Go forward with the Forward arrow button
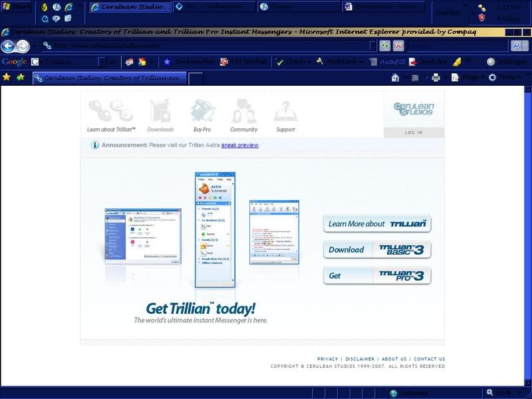The height and width of the screenshot is (399, 532). pos(23,46)
